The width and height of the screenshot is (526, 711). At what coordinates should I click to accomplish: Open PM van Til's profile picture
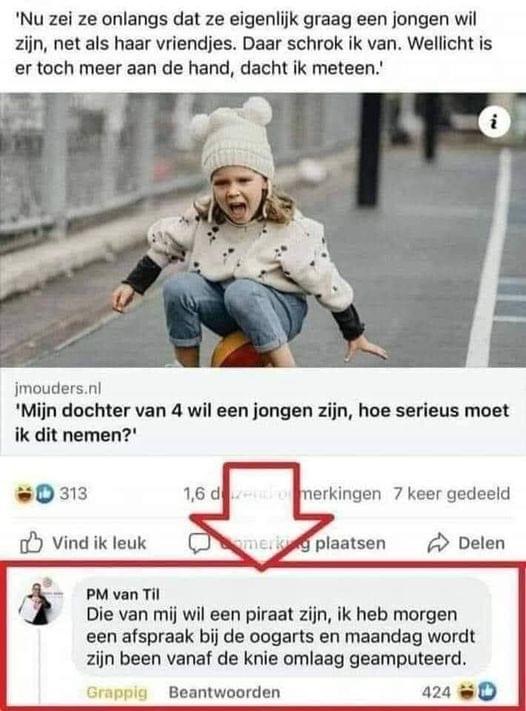[x=41, y=602]
